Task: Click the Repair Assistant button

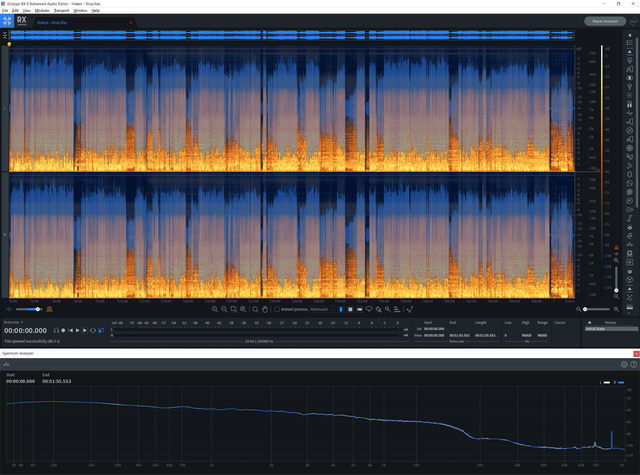Action: 605,21
